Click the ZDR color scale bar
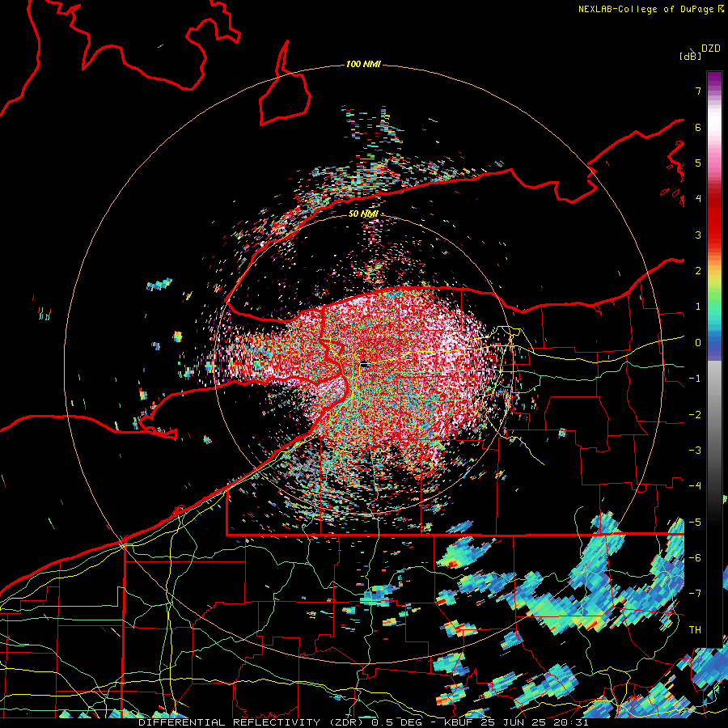Viewport: 728px width, 728px height. coord(714,359)
